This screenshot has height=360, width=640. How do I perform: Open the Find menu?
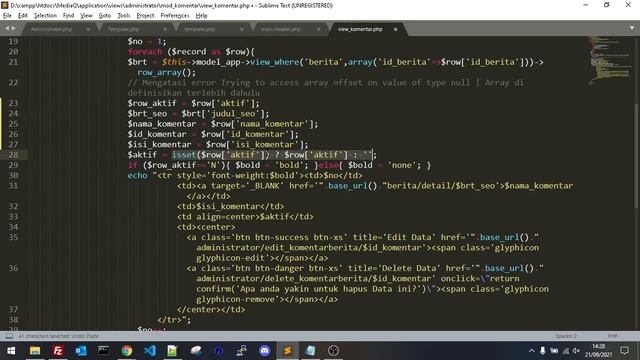pos(68,16)
